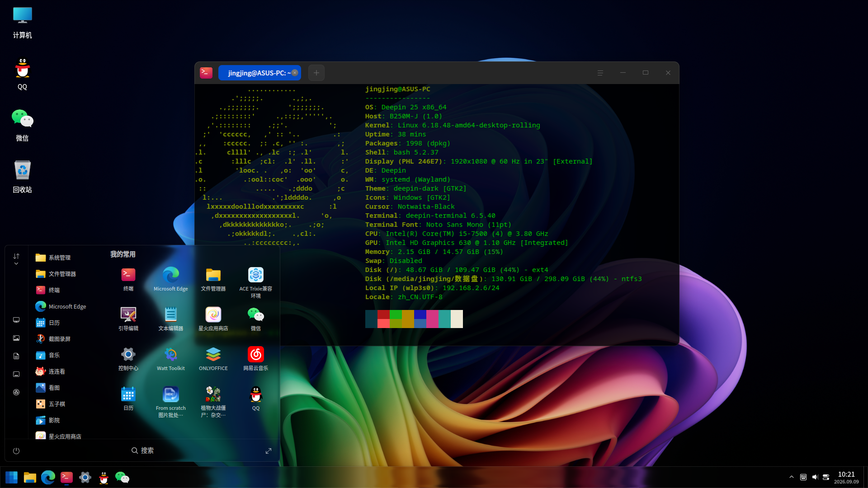This screenshot has width=868, height=488.
Task: Open 文本编辑器 app
Action: (x=171, y=319)
